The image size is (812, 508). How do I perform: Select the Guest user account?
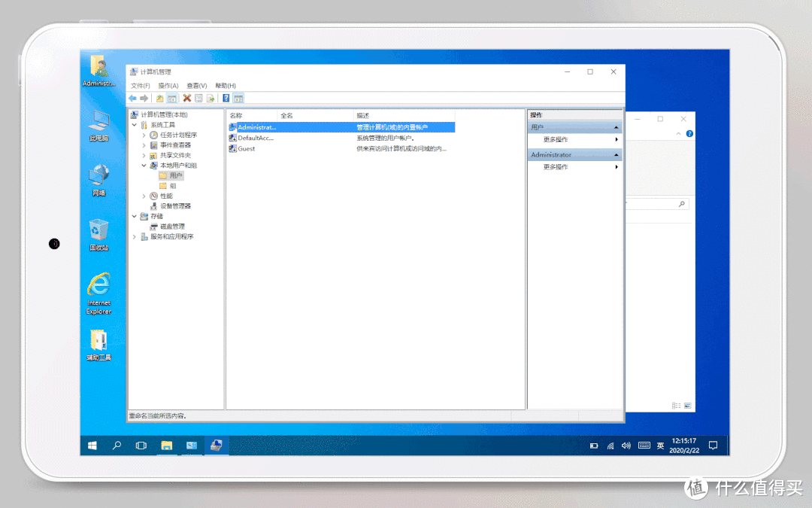[x=246, y=149]
